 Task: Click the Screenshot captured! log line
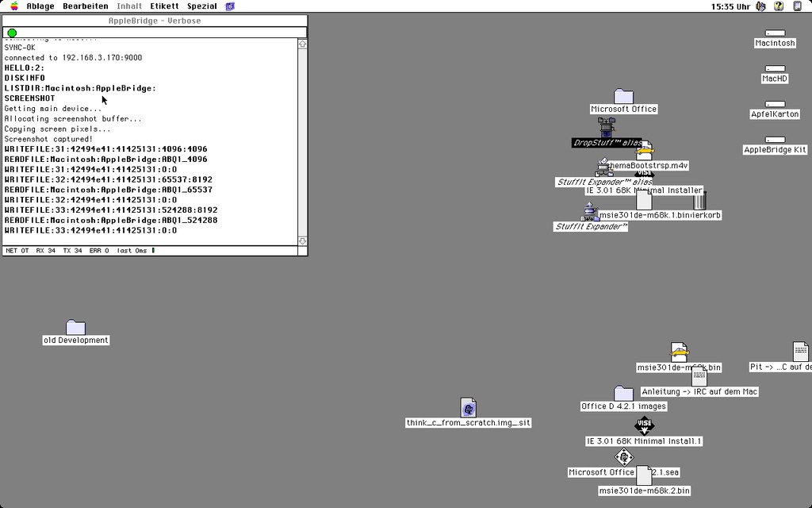click(48, 139)
